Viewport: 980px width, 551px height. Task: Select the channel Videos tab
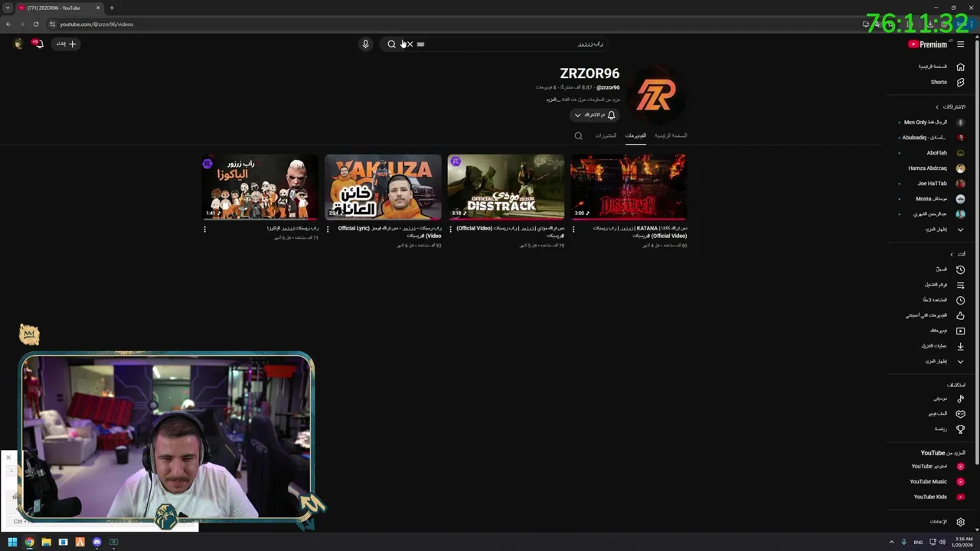635,135
